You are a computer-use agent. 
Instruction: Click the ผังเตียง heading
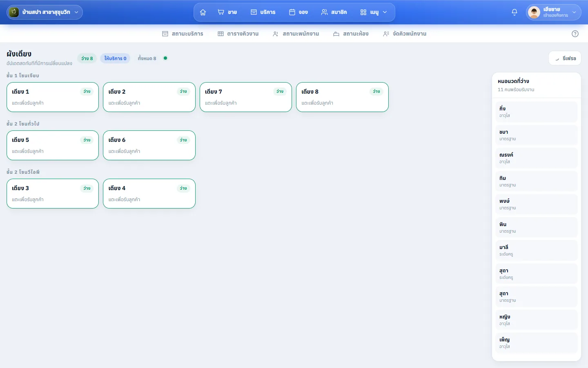click(x=19, y=54)
